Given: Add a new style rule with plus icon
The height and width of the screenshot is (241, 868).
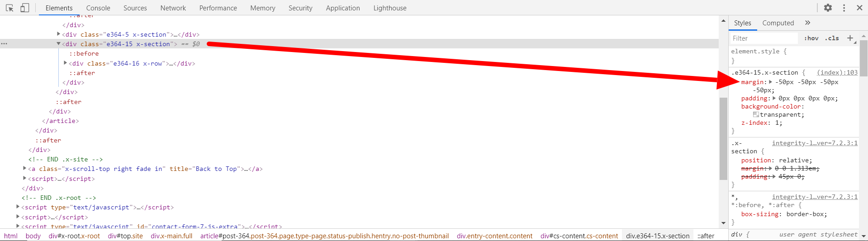Looking at the screenshot, I should (x=850, y=38).
